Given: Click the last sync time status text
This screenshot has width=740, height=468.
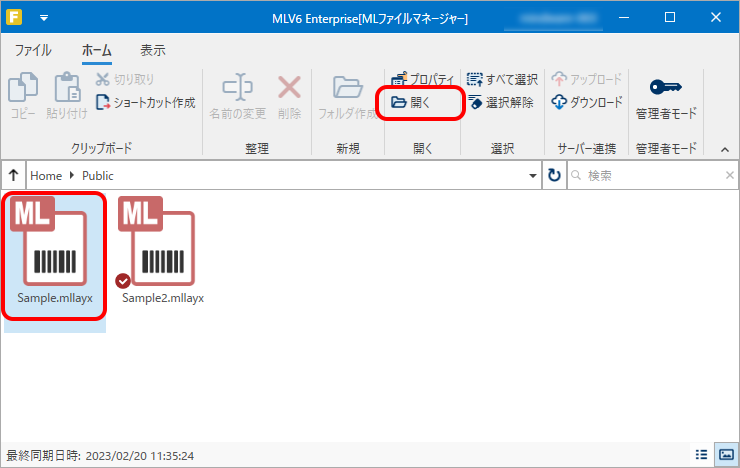Looking at the screenshot, I should point(100,456).
